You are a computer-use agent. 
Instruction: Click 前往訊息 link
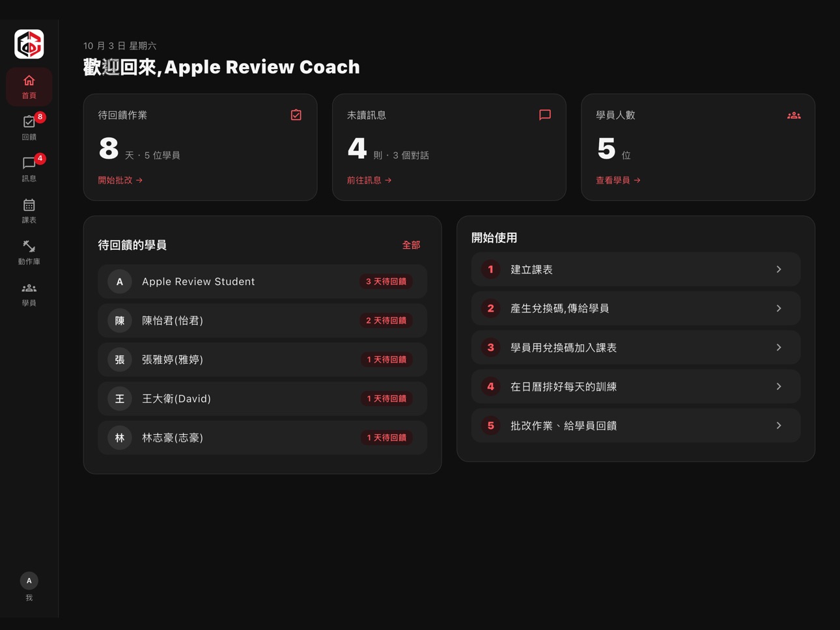[369, 180]
